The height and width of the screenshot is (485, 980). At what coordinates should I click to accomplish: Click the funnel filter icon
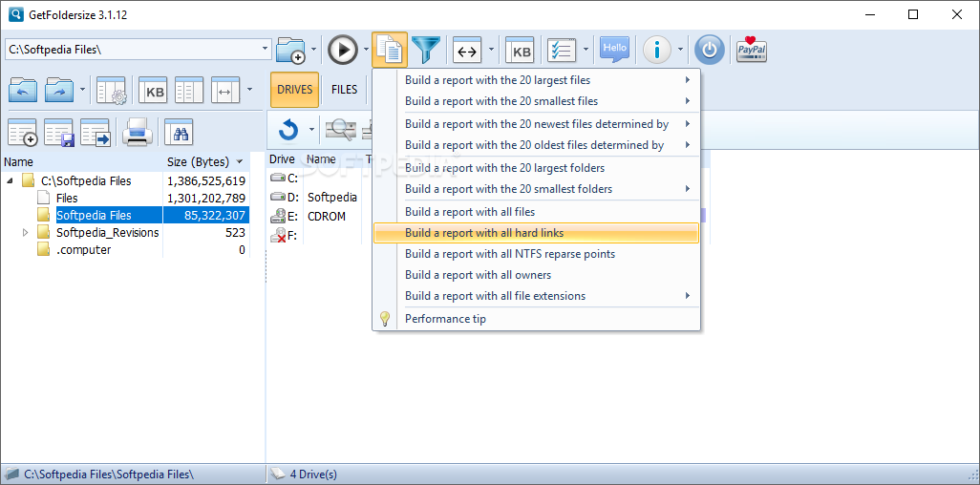426,50
